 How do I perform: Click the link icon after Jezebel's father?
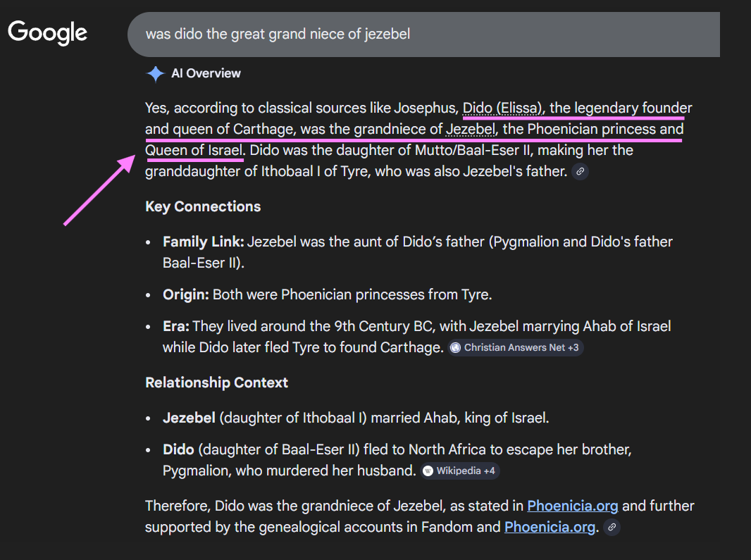click(x=580, y=171)
